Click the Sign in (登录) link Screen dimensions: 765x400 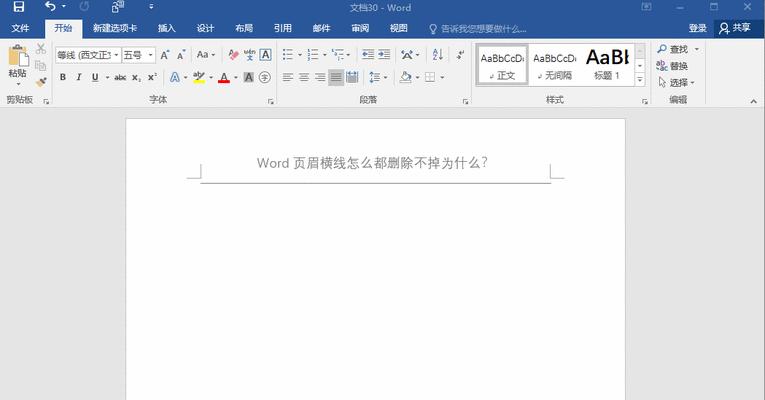pyautogui.click(x=697, y=28)
